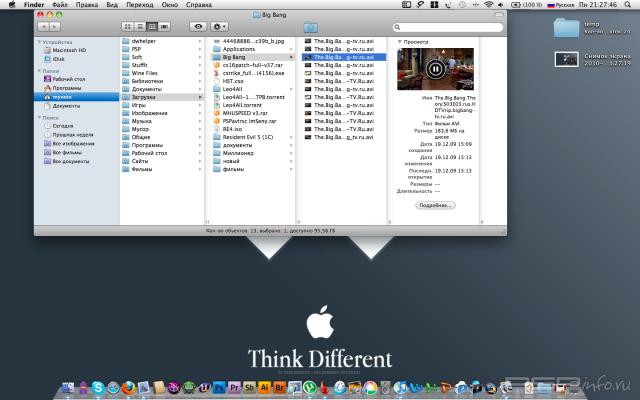Image resolution: width=640 pixels, height=400 pixels.
Task: Collapse the Просмотр preview section
Action: pyautogui.click(x=400, y=41)
